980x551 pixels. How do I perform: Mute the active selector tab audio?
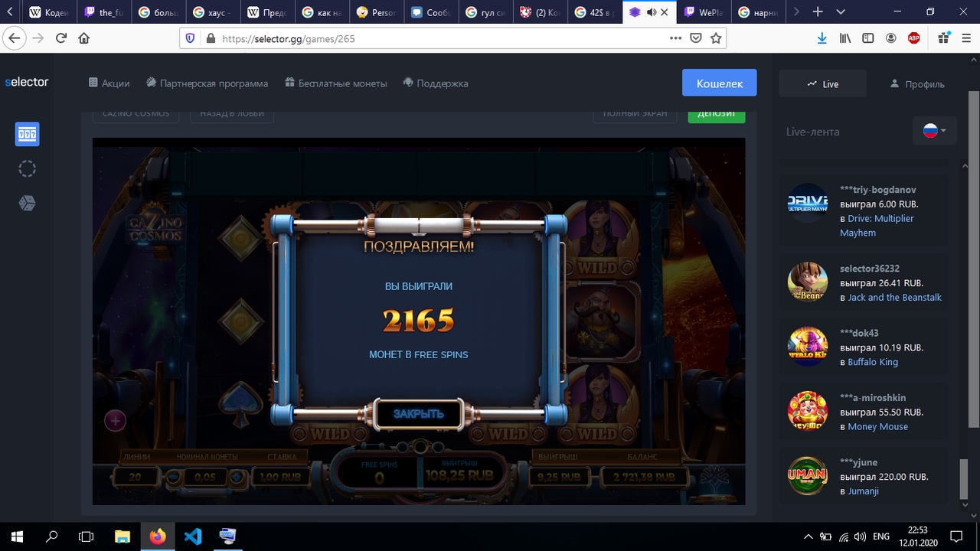pyautogui.click(x=651, y=12)
